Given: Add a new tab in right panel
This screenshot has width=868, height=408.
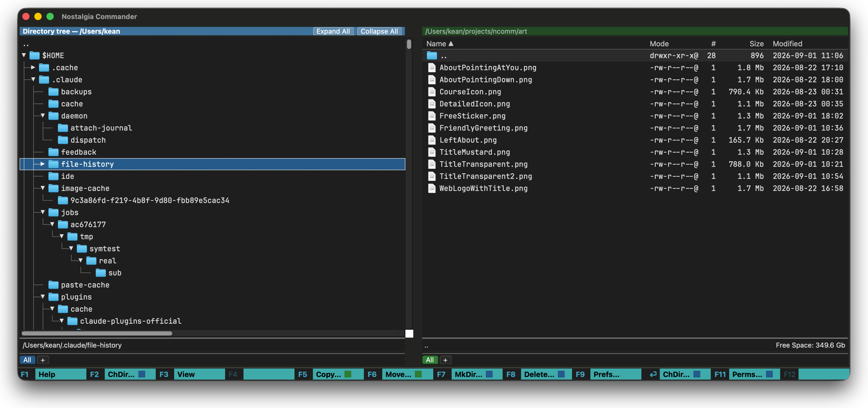Looking at the screenshot, I should tap(445, 360).
